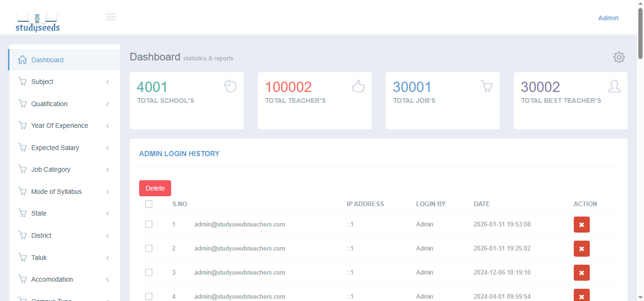644x301 pixels.
Task: Click the Total School's pie chart icon
Action: (230, 86)
